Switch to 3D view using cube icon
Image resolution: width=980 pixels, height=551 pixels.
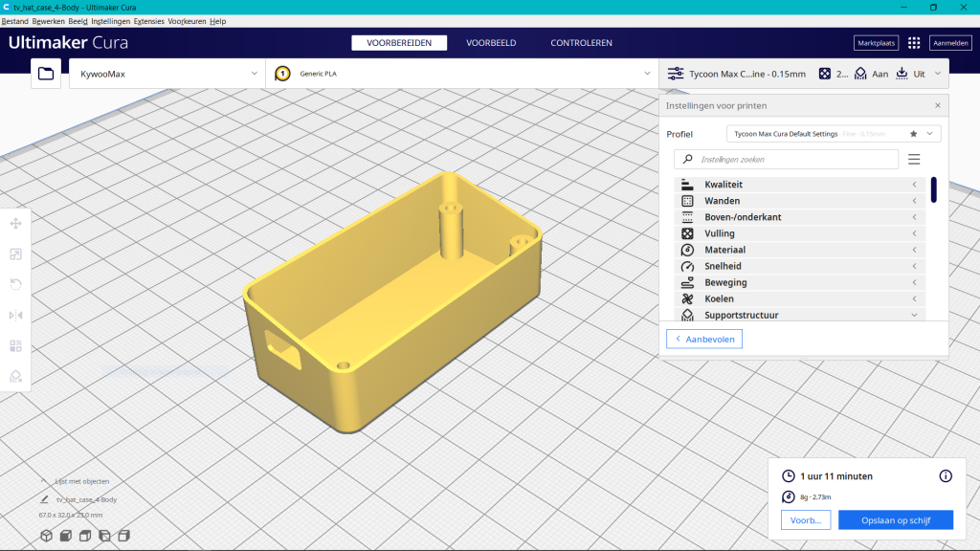[46, 536]
